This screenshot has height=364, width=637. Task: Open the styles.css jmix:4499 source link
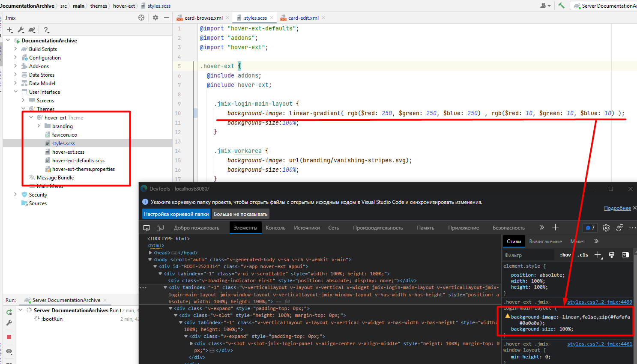pos(599,302)
